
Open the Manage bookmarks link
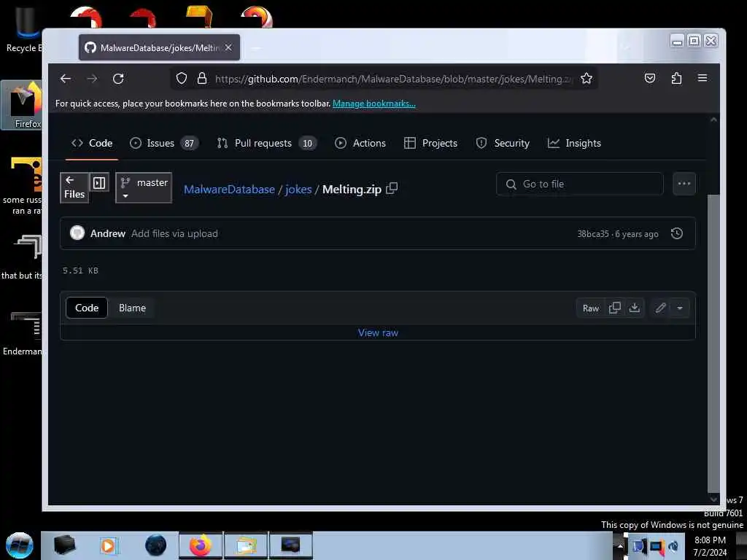pyautogui.click(x=374, y=104)
